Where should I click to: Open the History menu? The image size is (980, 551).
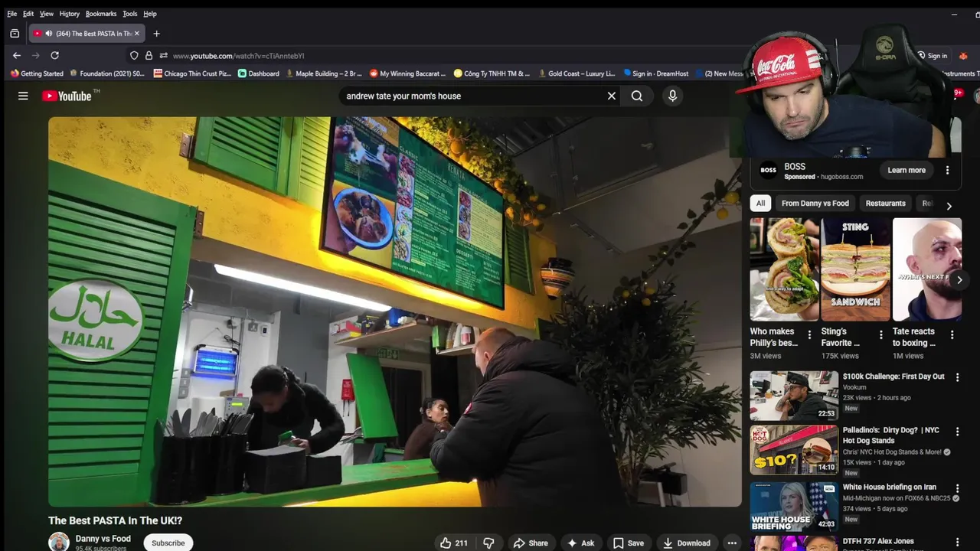tap(69, 14)
